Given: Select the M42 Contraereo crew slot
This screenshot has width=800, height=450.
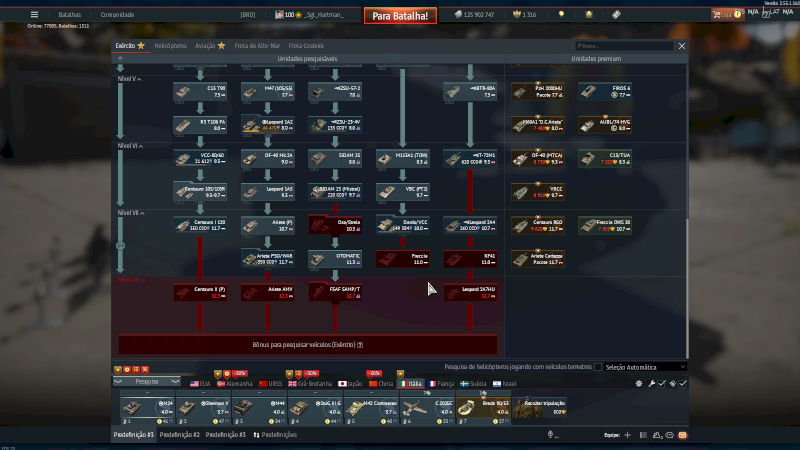Looking at the screenshot, I should pos(371,408).
